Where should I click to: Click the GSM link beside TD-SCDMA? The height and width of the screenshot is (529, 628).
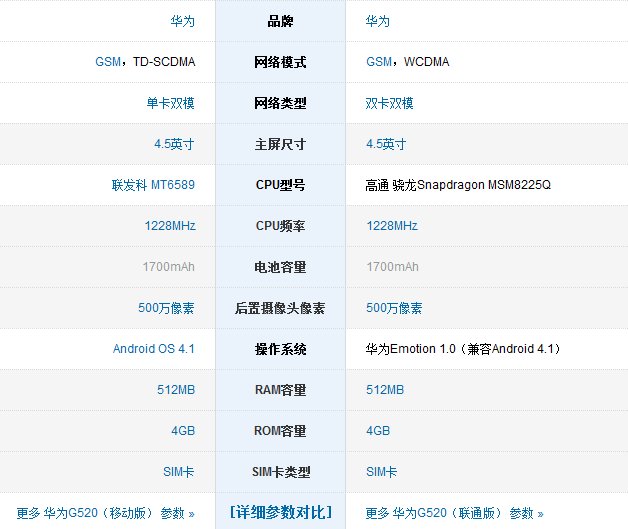[x=108, y=62]
